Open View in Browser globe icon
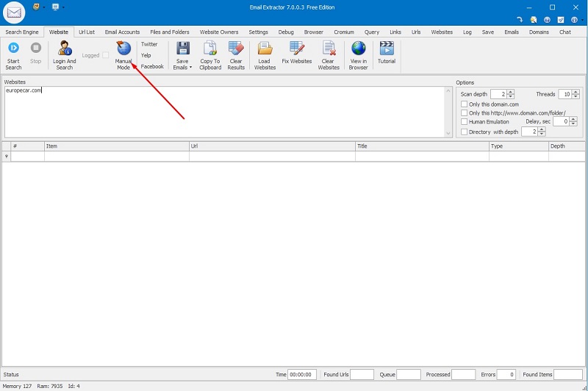 point(358,48)
